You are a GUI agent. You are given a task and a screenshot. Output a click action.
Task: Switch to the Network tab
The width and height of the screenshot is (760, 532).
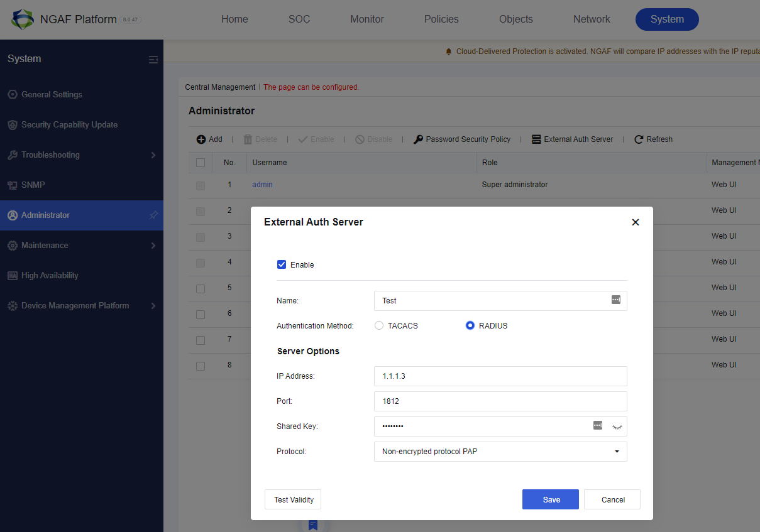coord(592,19)
